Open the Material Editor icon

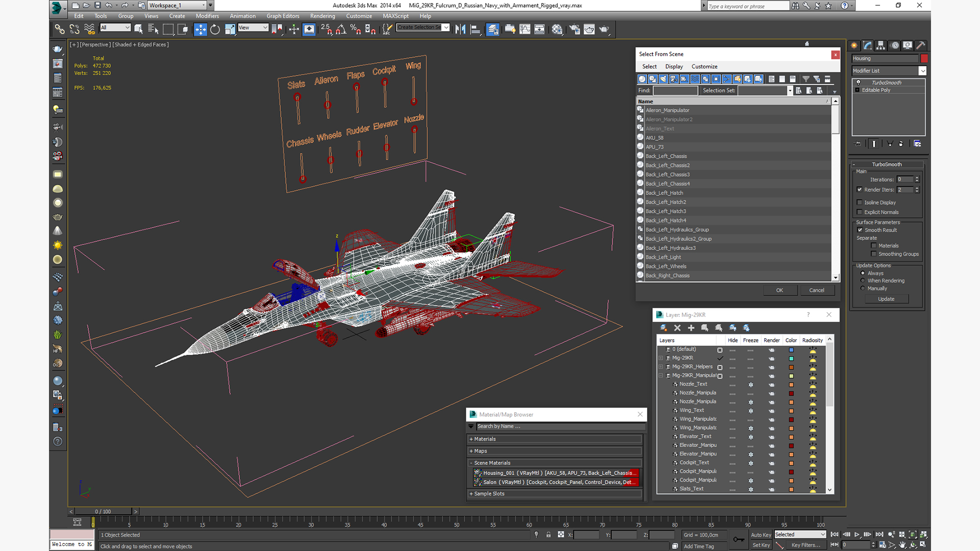point(557,29)
